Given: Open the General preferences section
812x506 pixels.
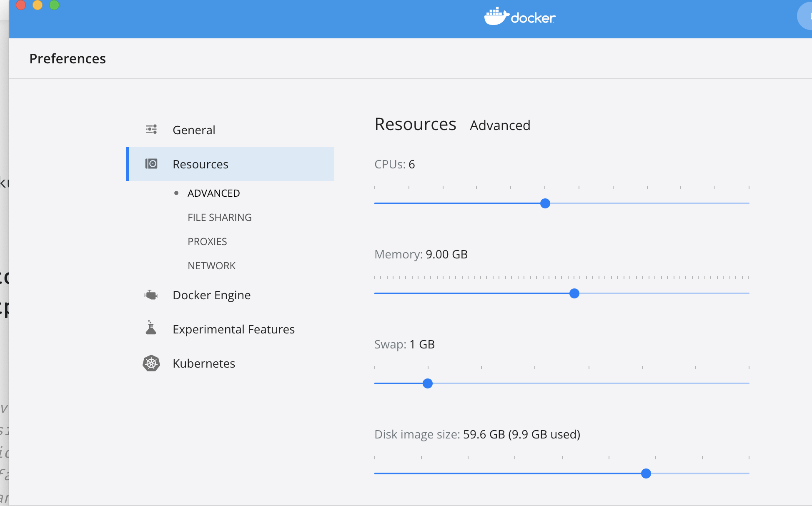Looking at the screenshot, I should 194,130.
